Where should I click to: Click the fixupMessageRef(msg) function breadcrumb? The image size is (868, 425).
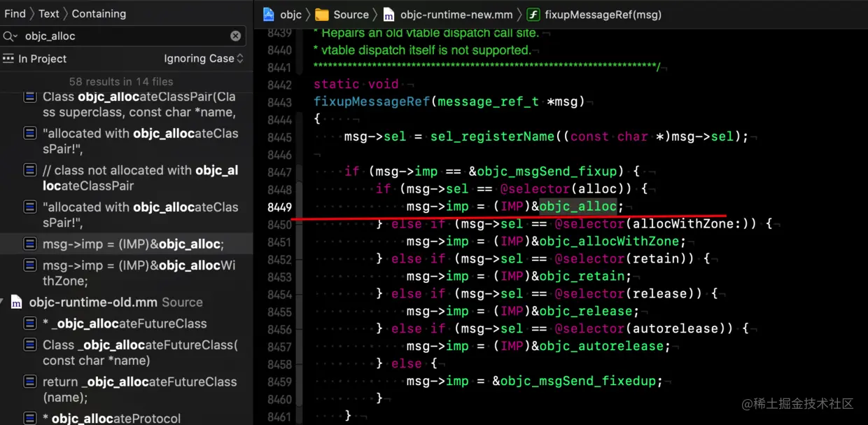603,14
